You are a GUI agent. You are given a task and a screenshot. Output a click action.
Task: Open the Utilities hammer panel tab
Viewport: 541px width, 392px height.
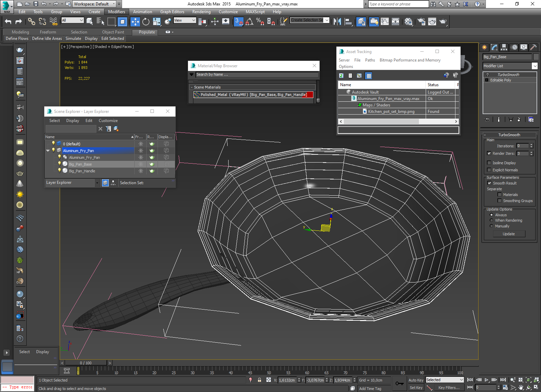[x=534, y=47]
